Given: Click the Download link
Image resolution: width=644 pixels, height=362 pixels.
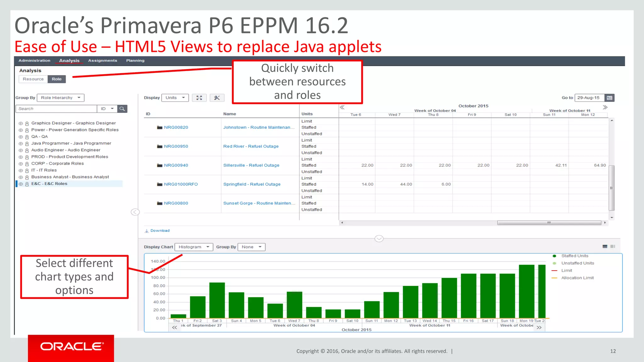Looking at the screenshot, I should point(160,231).
